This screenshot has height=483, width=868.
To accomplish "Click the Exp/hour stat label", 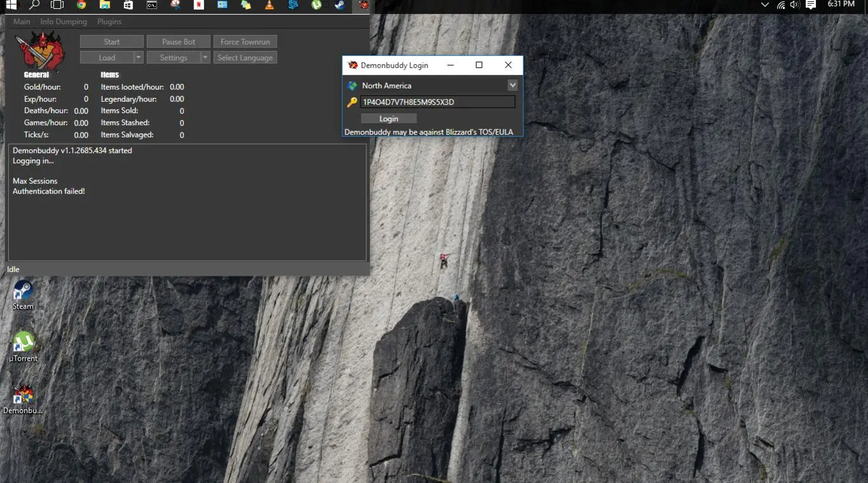I will click(x=40, y=99).
